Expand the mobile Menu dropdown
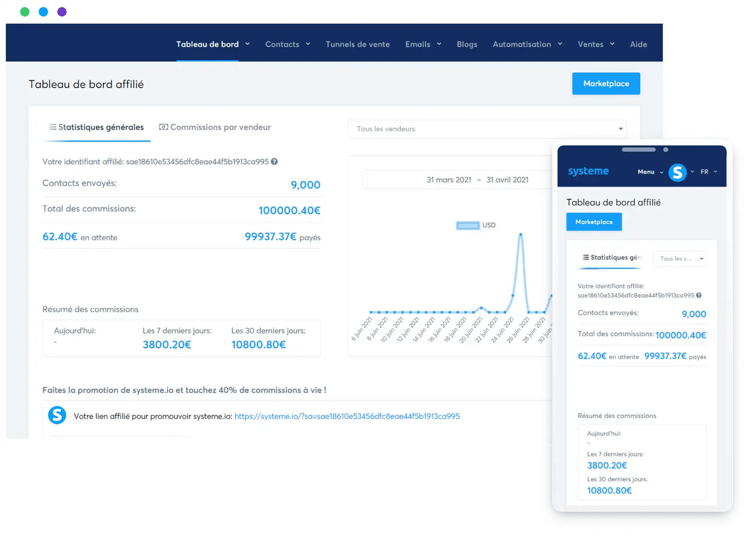The image size is (756, 541). (x=650, y=172)
